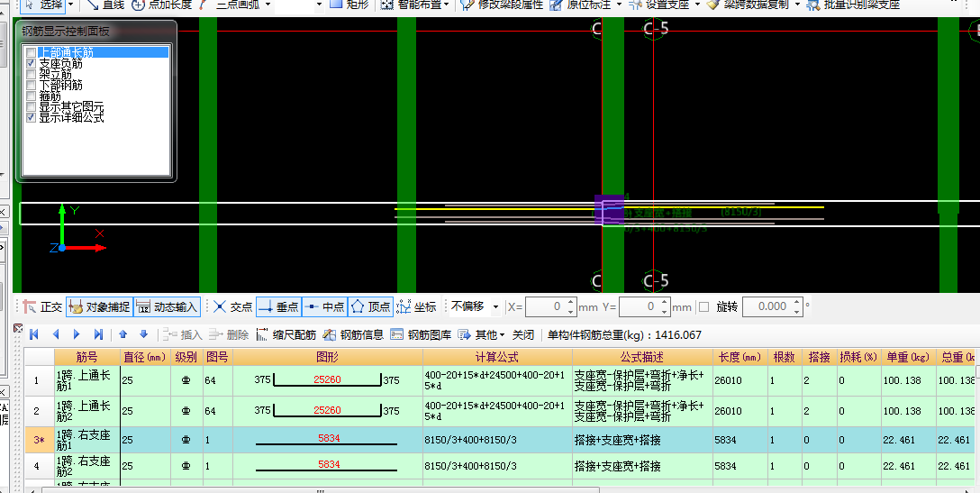This screenshot has width=980, height=493.
Task: Open dropdown arrow beside 三点画弧
Action: point(268,5)
